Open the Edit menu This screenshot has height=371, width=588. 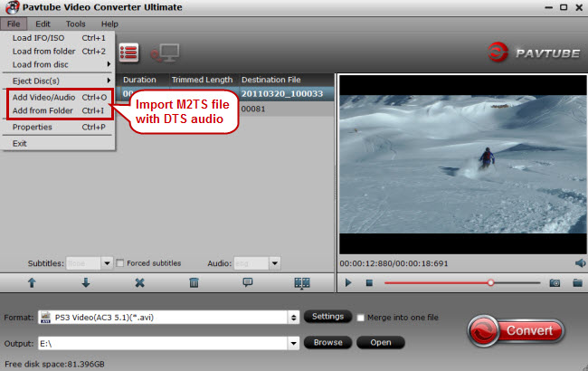pyautogui.click(x=43, y=24)
